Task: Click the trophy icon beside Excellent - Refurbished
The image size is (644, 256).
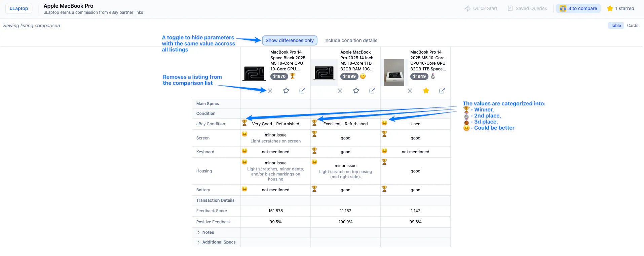Action: (x=314, y=123)
